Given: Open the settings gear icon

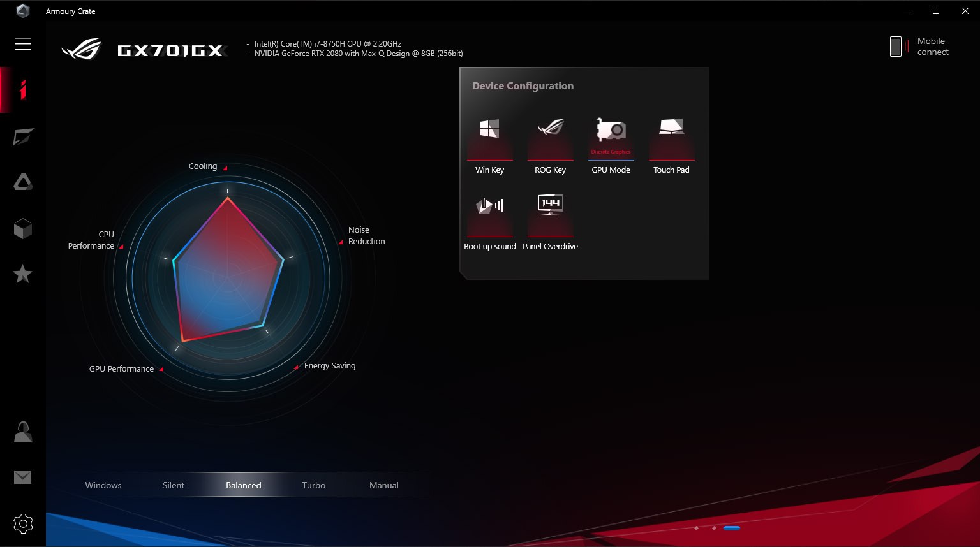Looking at the screenshot, I should pos(23,523).
